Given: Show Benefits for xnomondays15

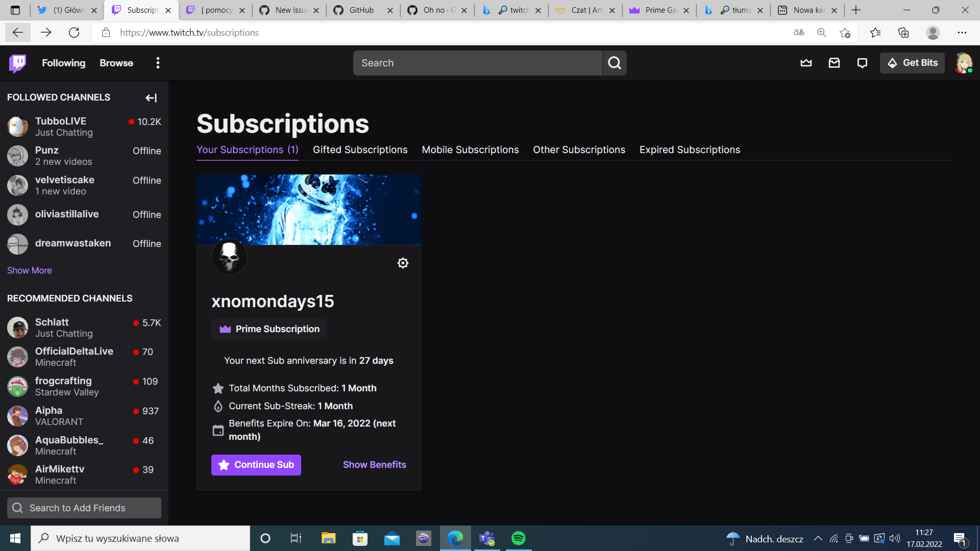Looking at the screenshot, I should coord(374,465).
